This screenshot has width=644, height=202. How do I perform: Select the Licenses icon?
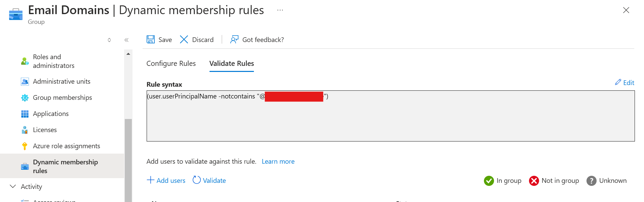point(25,130)
